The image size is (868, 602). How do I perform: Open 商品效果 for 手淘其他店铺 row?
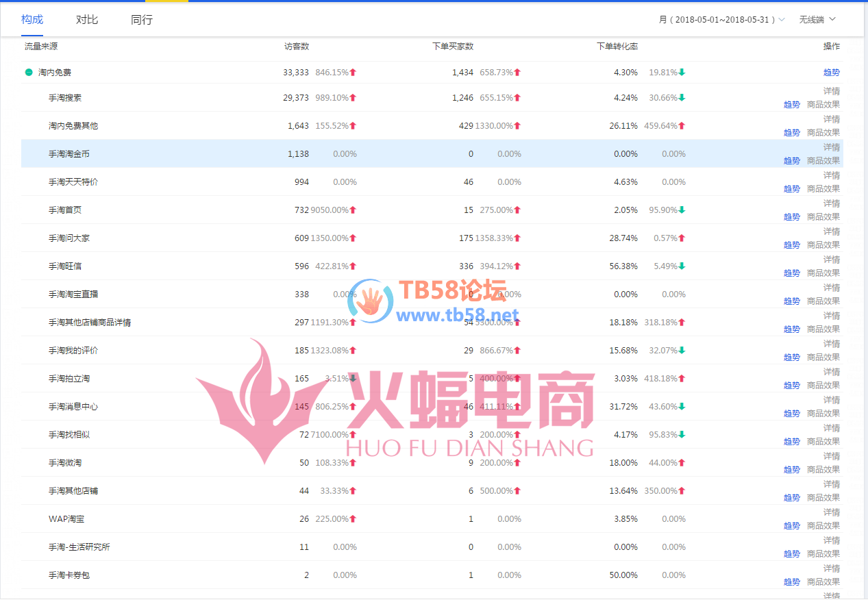pos(823,498)
